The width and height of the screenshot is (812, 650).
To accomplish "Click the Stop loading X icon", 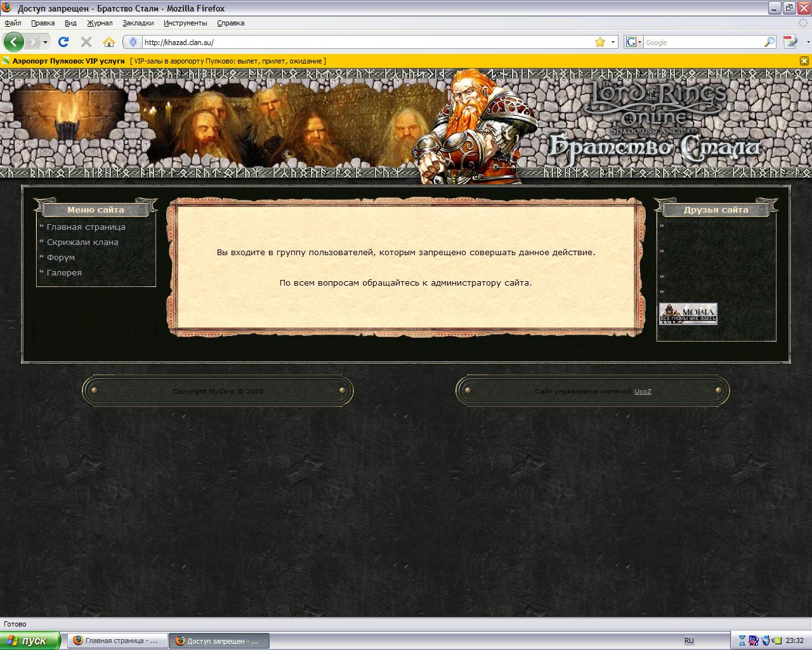I will (x=86, y=42).
